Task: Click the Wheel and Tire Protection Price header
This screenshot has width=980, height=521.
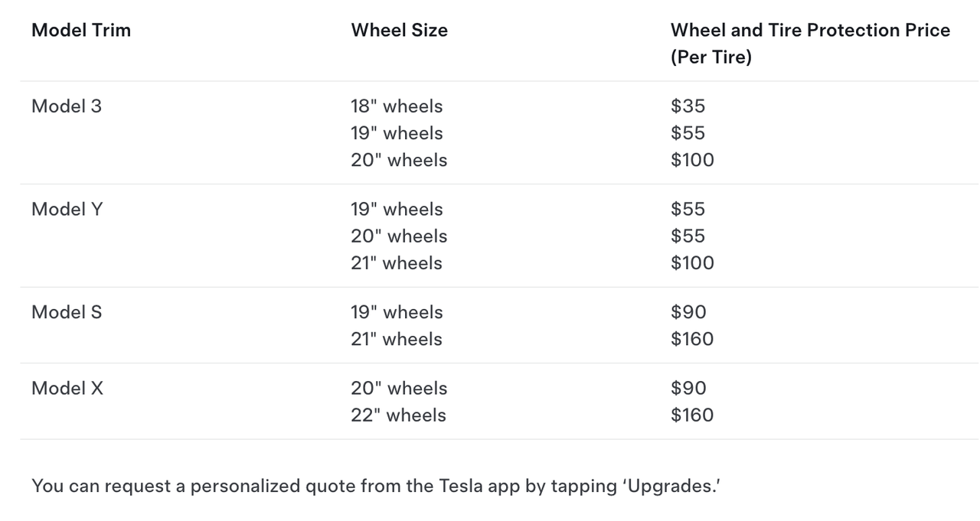Action: click(x=809, y=31)
